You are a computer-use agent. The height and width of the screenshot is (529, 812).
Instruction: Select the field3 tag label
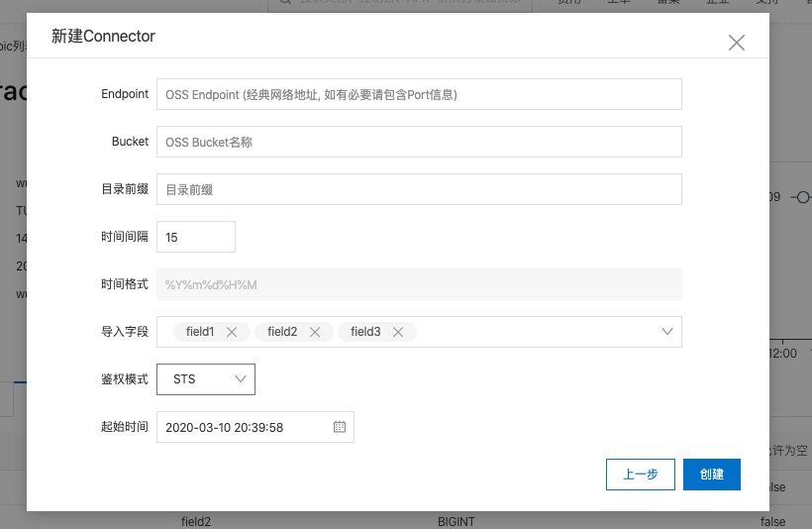click(x=365, y=332)
